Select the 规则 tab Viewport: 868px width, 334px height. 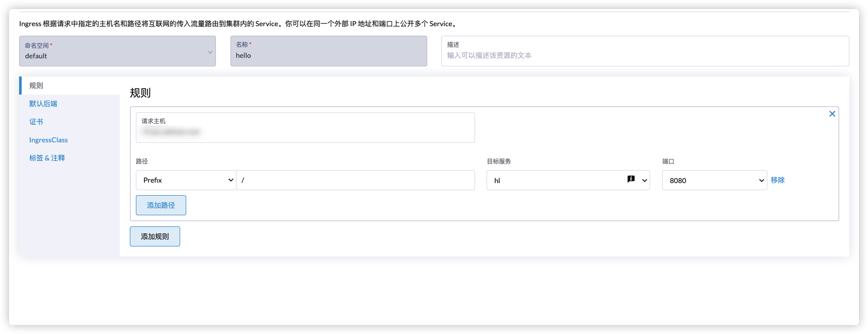(x=36, y=86)
